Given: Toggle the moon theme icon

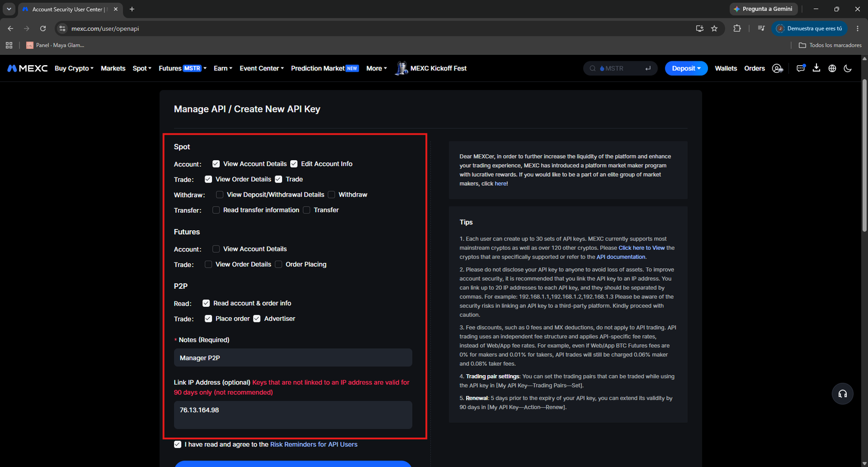Looking at the screenshot, I should [848, 68].
